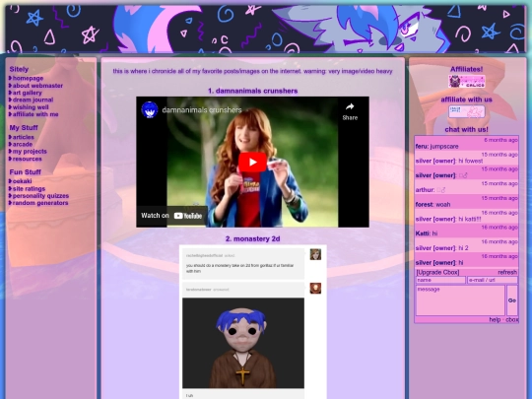Visit the art gallery link

point(27,93)
